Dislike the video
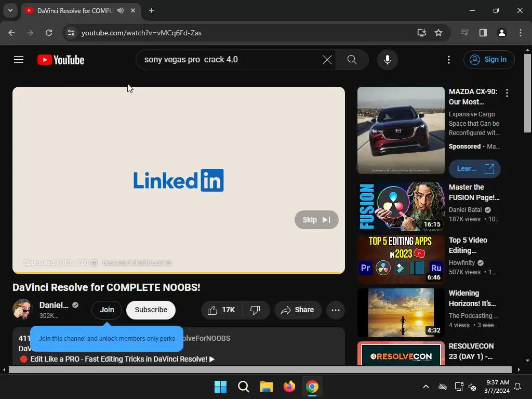 (x=255, y=310)
